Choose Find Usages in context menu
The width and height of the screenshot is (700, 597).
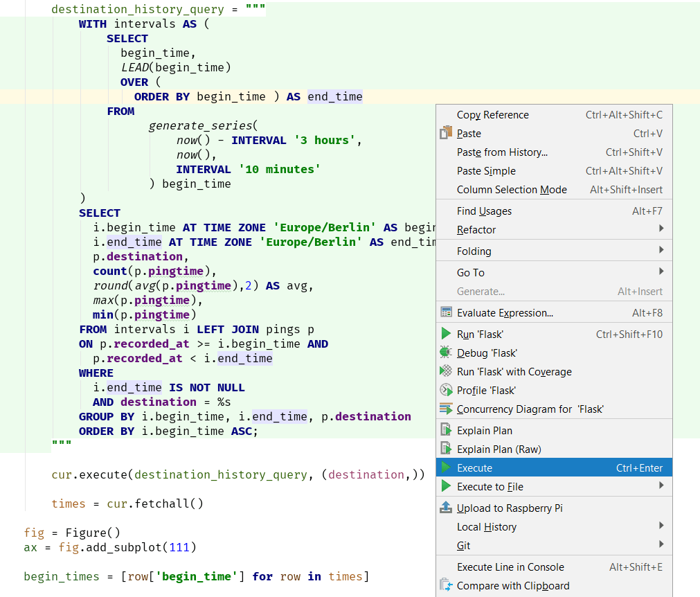coord(554,211)
